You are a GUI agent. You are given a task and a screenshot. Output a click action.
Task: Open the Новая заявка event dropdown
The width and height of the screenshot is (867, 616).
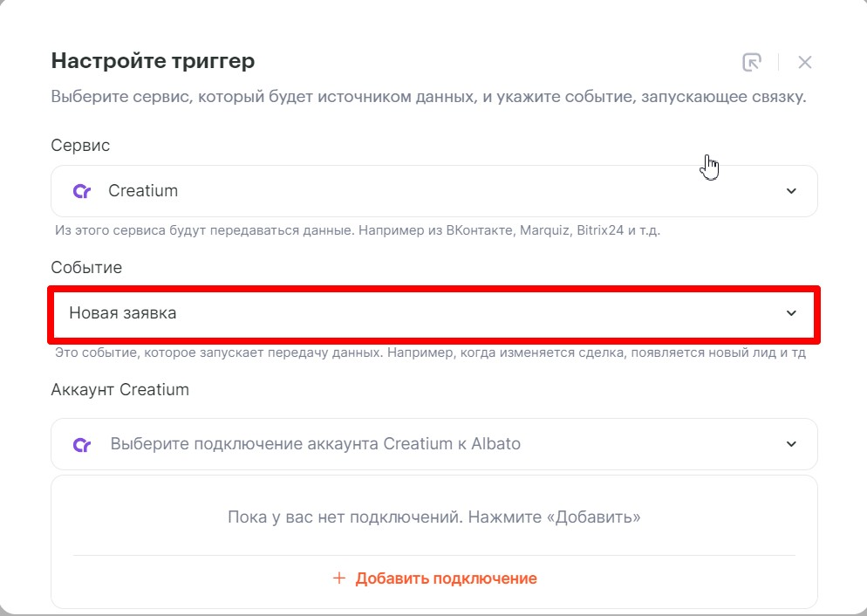coord(434,313)
